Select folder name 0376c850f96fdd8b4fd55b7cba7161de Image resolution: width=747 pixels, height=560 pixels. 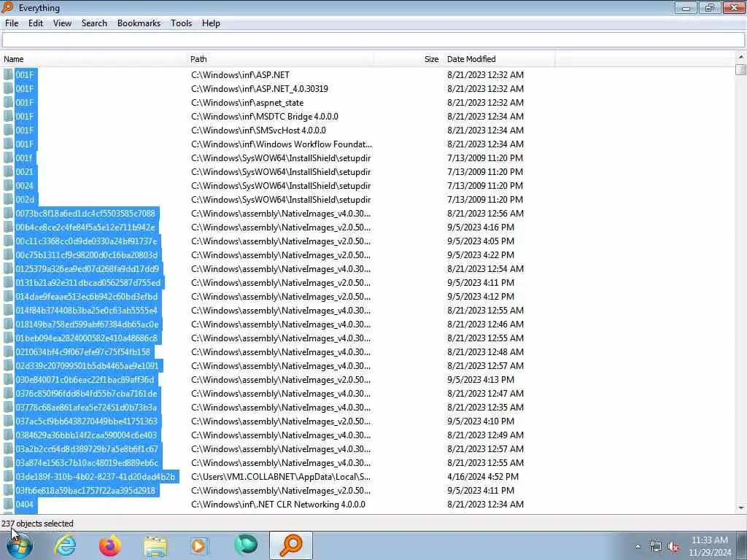tap(86, 393)
